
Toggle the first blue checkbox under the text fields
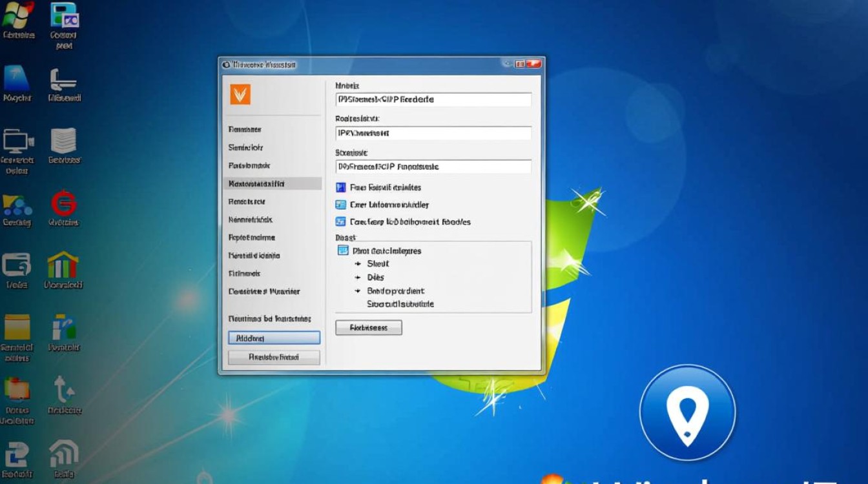pyautogui.click(x=341, y=187)
